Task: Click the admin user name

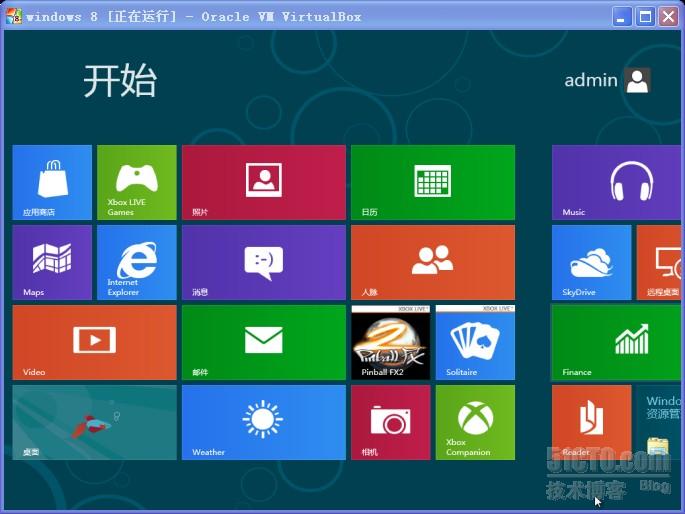Action: (x=591, y=80)
